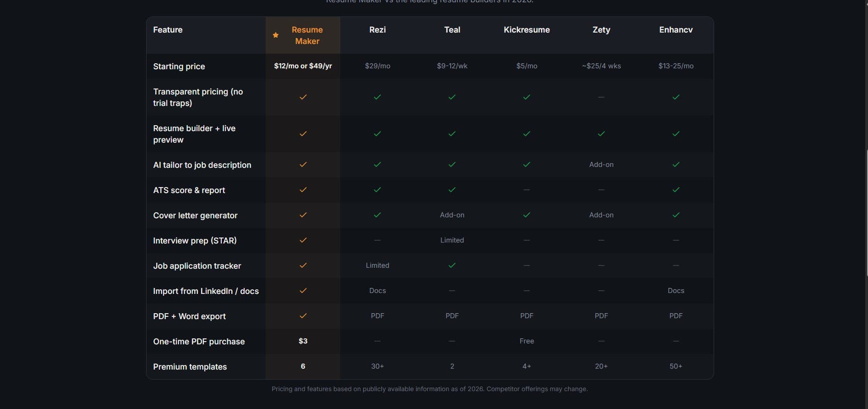The width and height of the screenshot is (868, 409).
Task: Click Resume Maker's checkmark for Cover letter generator
Action: click(303, 215)
